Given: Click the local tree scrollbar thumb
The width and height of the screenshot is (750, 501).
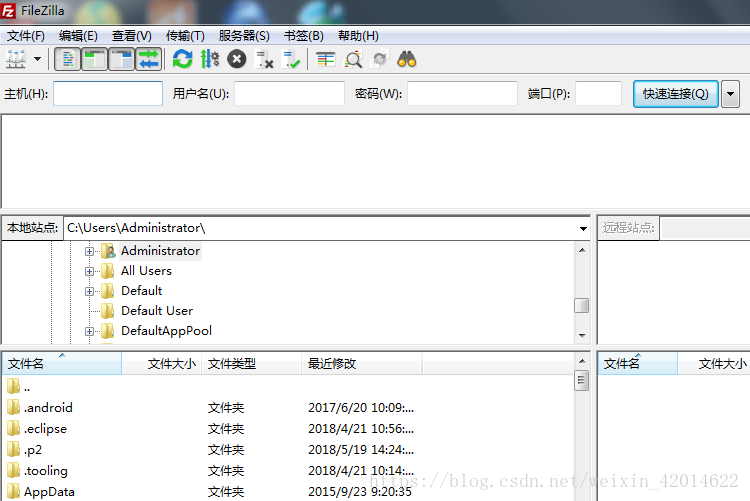Looking at the screenshot, I should click(x=582, y=305).
